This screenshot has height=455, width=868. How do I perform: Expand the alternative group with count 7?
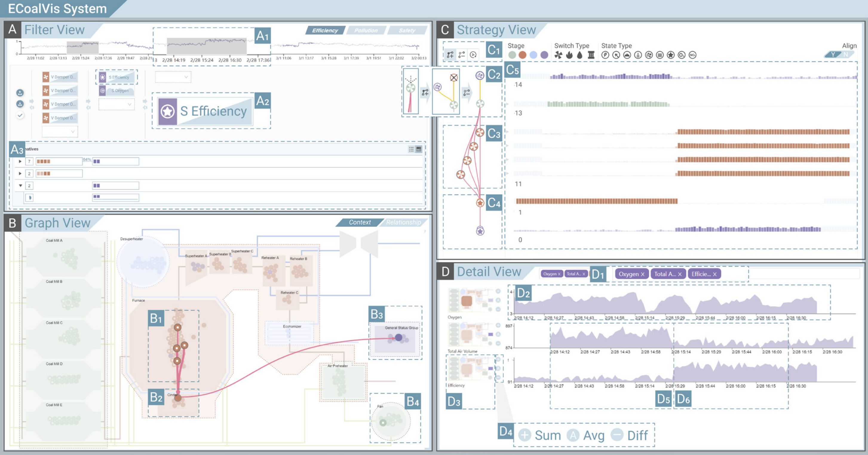[x=21, y=161]
